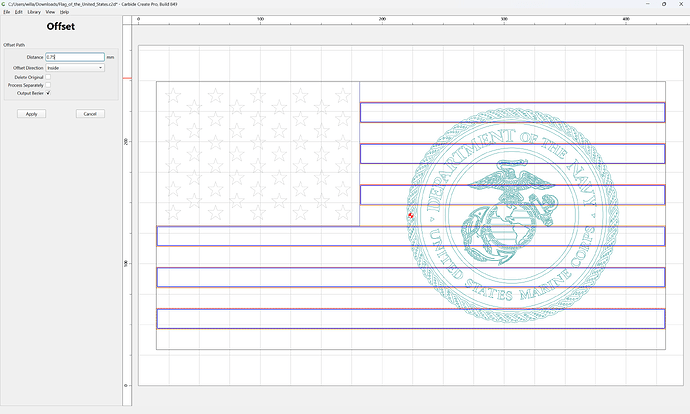Minimize the Carbide Create window

pos(647,4)
